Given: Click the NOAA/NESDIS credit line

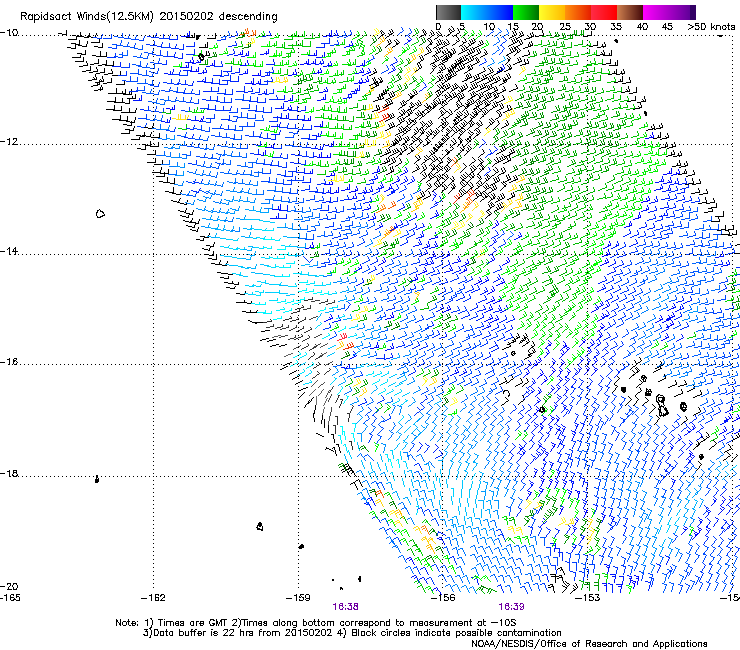Looking at the screenshot, I should point(589,644).
